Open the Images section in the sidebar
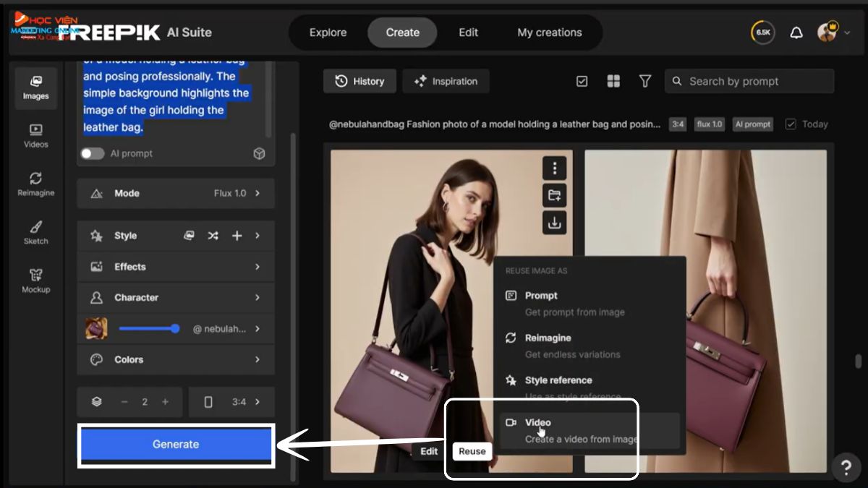The image size is (868, 488). (35, 87)
